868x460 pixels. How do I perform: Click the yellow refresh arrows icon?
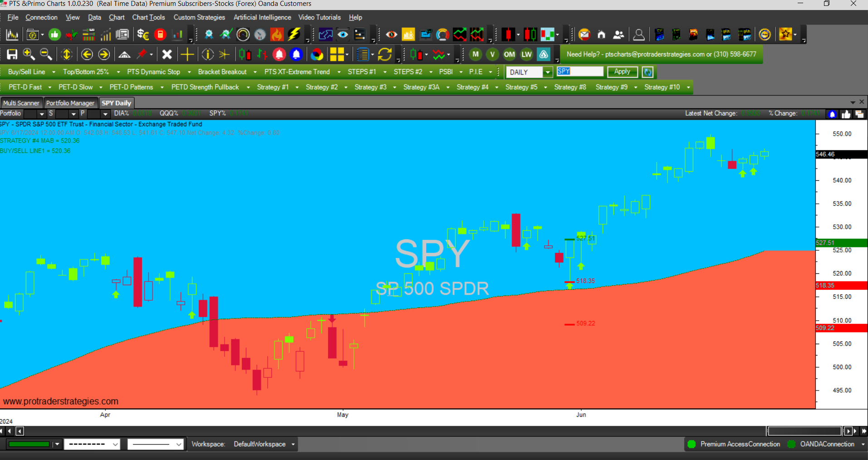pos(385,54)
